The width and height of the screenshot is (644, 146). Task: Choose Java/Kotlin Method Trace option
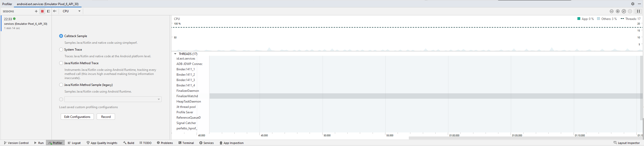61,63
